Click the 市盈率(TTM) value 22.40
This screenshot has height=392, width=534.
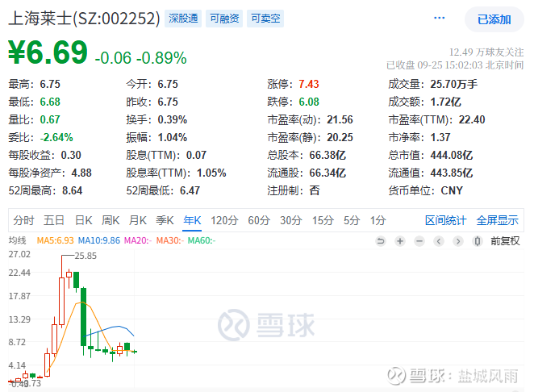pyautogui.click(x=472, y=119)
